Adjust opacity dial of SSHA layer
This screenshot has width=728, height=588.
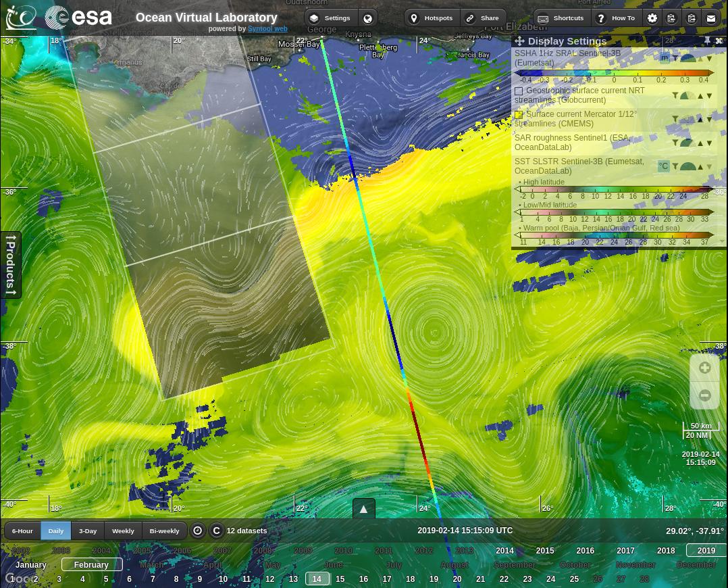(x=688, y=59)
